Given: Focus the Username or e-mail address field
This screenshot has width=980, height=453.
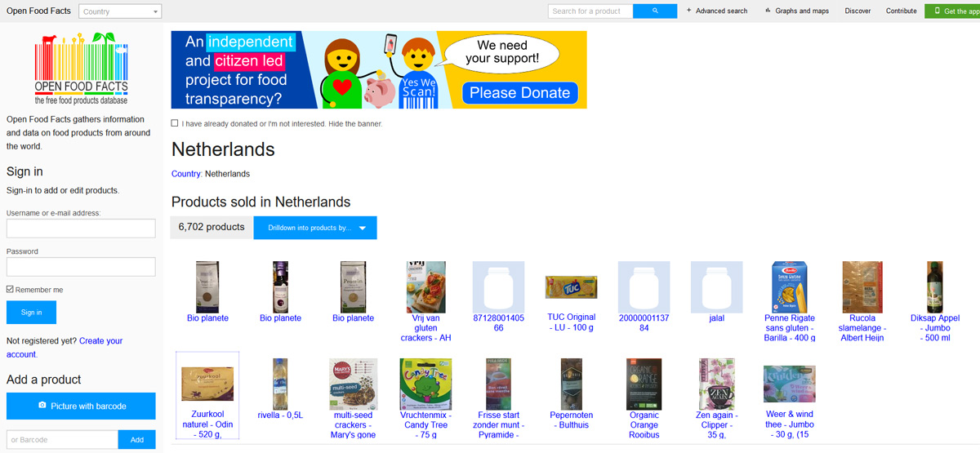Looking at the screenshot, I should [x=81, y=228].
